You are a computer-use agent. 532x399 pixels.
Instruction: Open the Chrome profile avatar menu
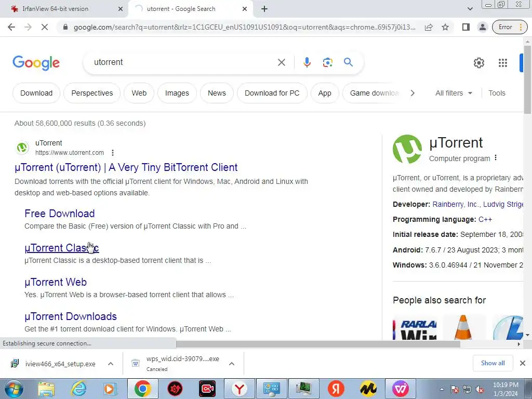click(482, 27)
